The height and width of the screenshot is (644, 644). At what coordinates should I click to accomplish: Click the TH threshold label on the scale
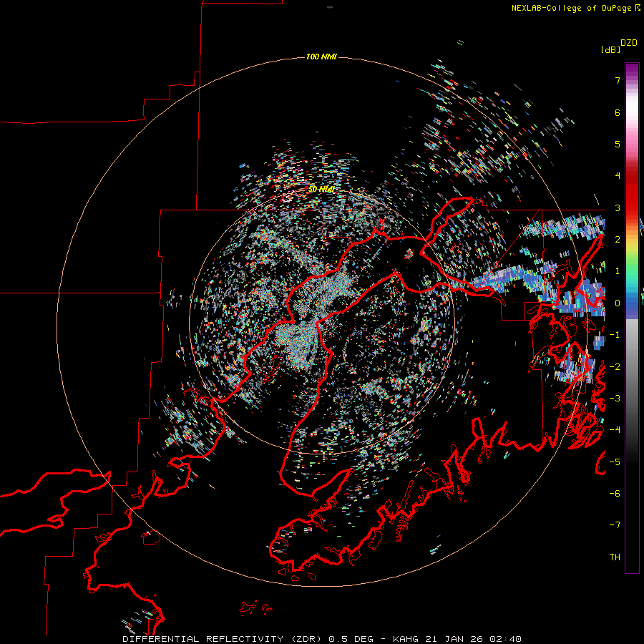[x=615, y=557]
